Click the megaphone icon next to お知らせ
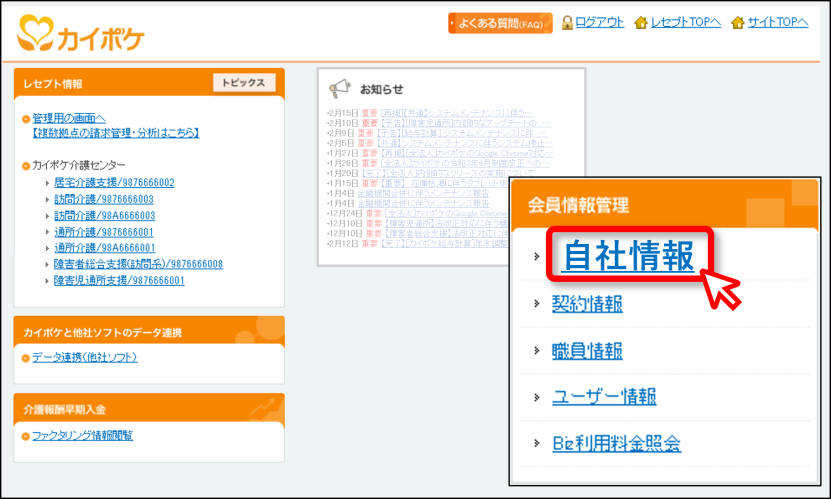The width and height of the screenshot is (831, 499). click(x=339, y=88)
